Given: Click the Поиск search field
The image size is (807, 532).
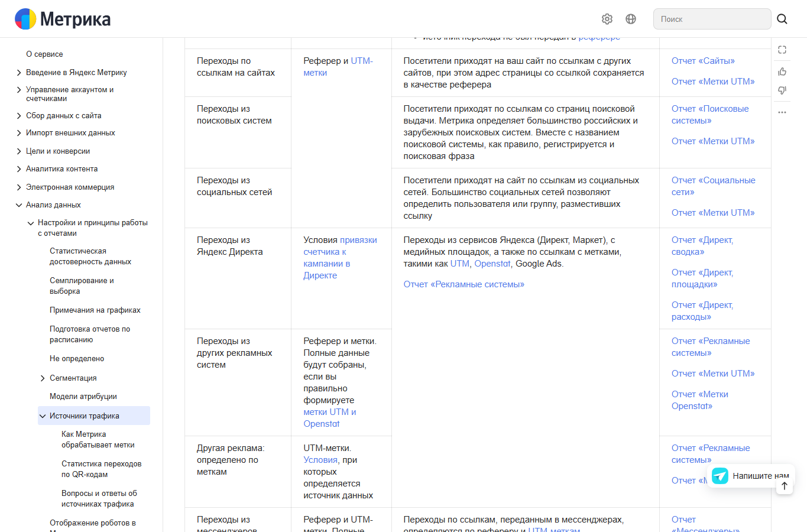Looking at the screenshot, I should pos(712,19).
